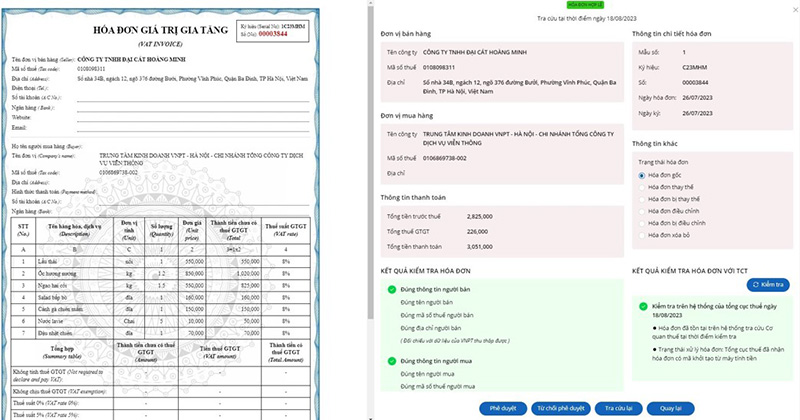Select Hóa đơn thay thế radio option

click(x=642, y=187)
